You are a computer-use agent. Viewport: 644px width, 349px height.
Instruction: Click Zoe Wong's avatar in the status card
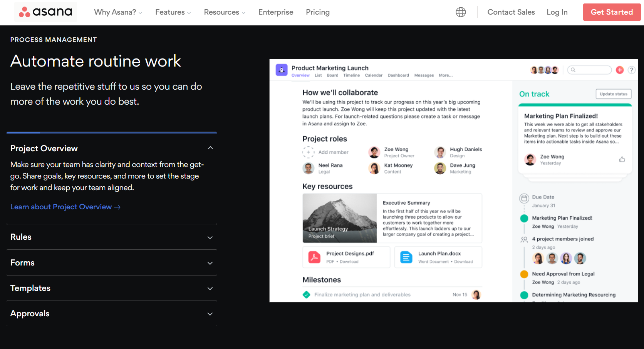click(530, 159)
